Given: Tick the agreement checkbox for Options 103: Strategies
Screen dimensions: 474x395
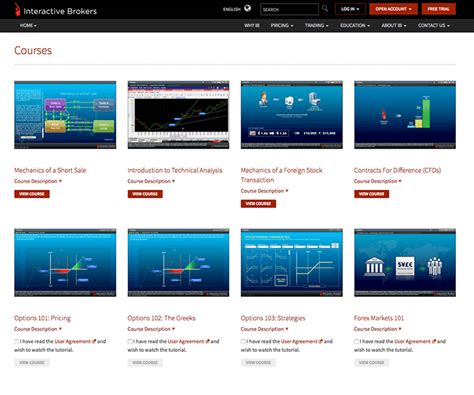Looking at the screenshot, I should (x=243, y=341).
